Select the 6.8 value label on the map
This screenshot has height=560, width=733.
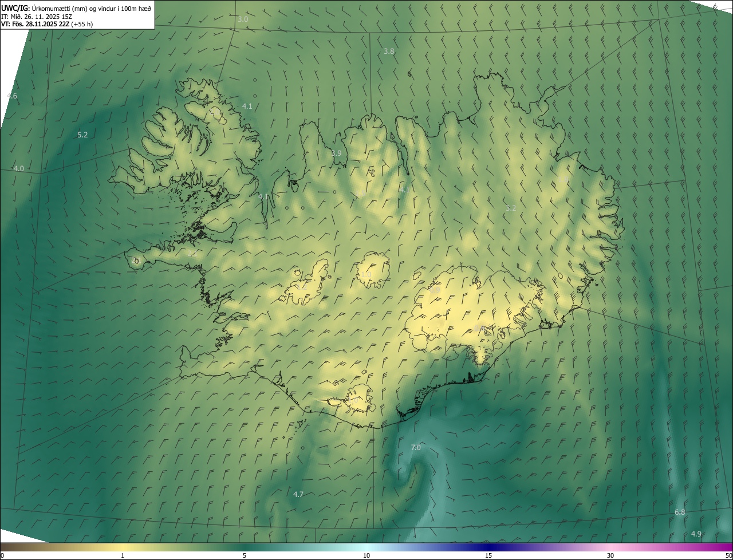pos(680,512)
